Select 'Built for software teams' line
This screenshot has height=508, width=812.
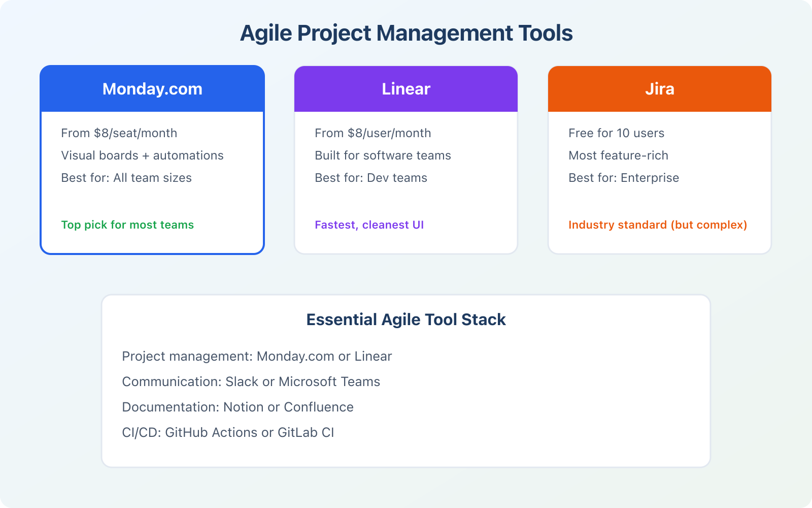click(x=383, y=155)
